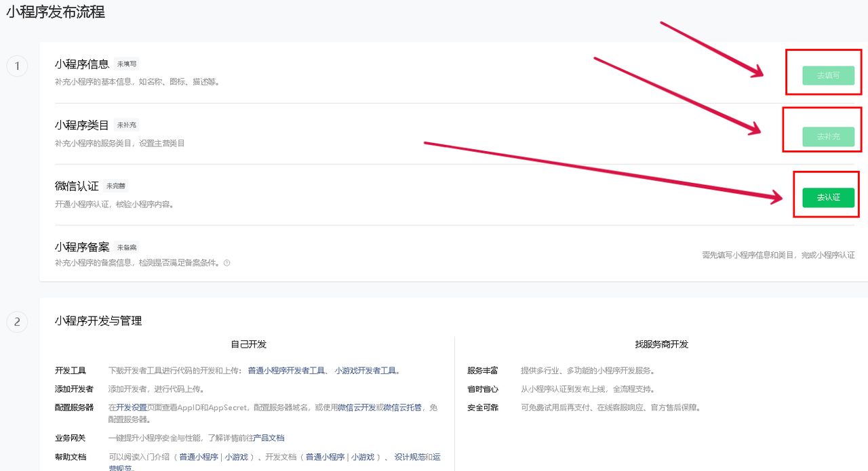The width and height of the screenshot is (868, 471).
Task: Open the 小游戏 入门介绍 link
Action: (x=237, y=457)
